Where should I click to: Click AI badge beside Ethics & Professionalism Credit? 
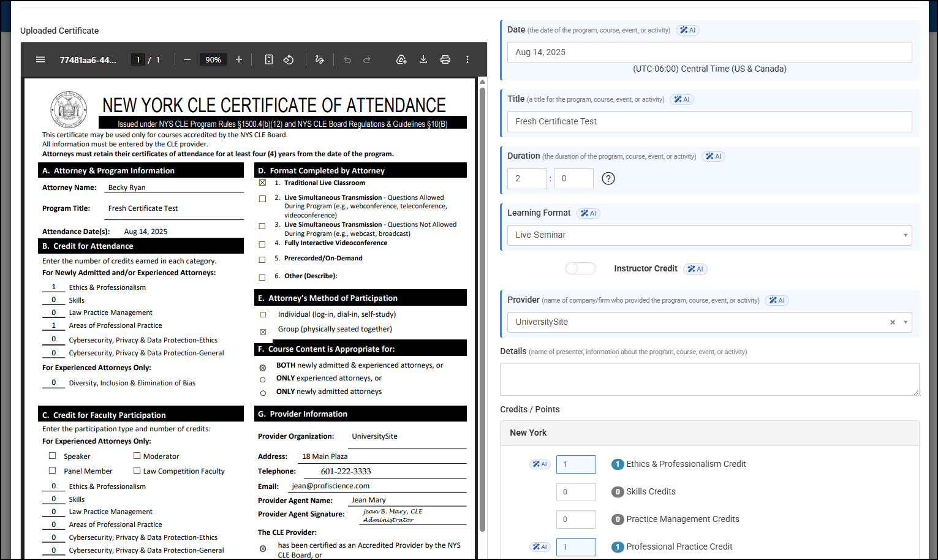click(540, 464)
